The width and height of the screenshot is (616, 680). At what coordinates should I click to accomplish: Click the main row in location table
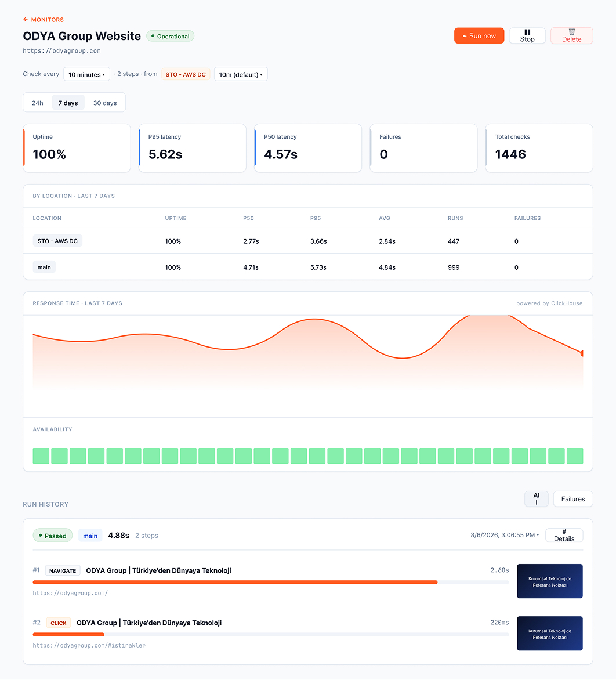pos(308,267)
